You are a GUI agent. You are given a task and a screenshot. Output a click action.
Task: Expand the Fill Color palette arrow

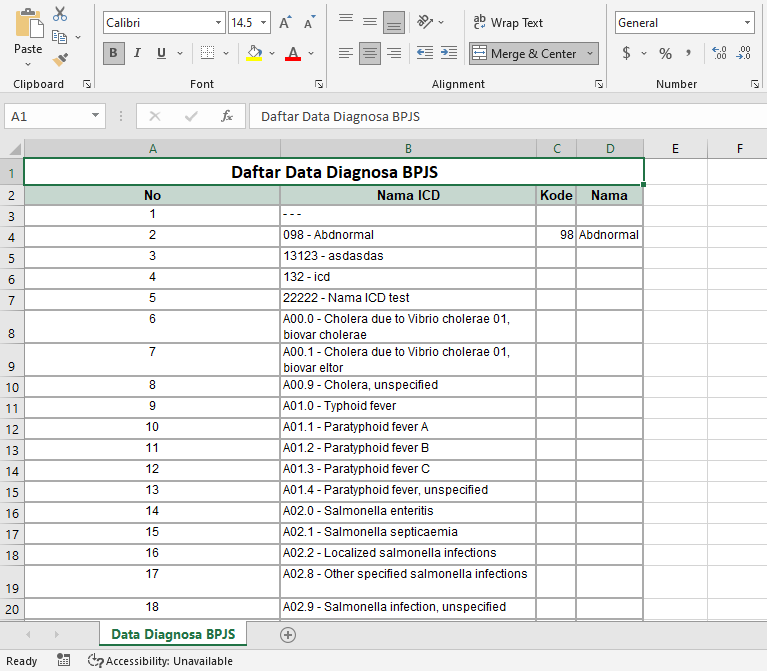point(272,53)
